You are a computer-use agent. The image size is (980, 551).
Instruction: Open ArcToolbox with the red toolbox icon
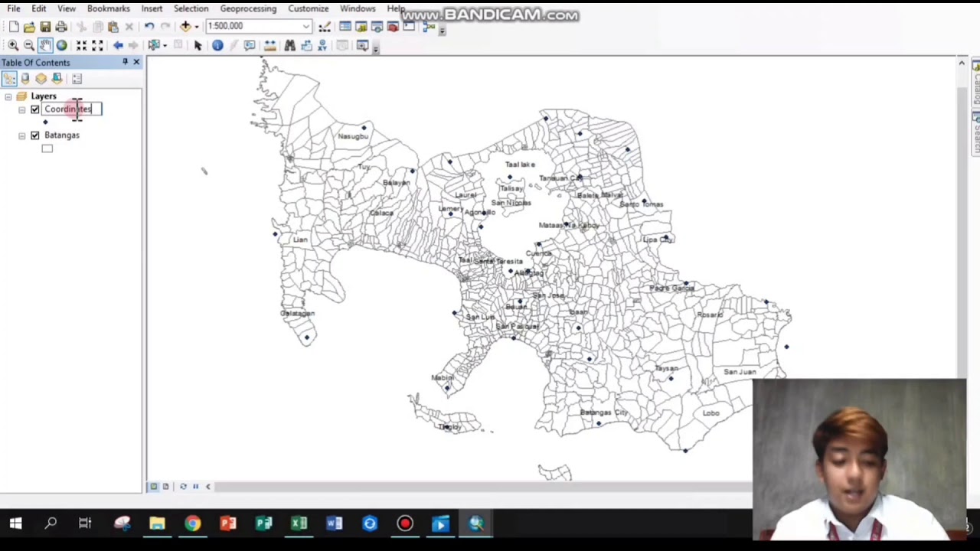point(393,27)
